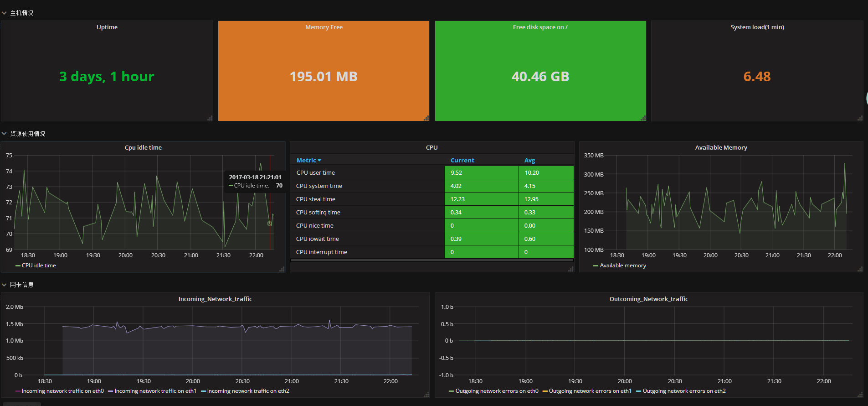Click resize handle of Memory Free panel
The height and width of the screenshot is (406, 868).
426,118
